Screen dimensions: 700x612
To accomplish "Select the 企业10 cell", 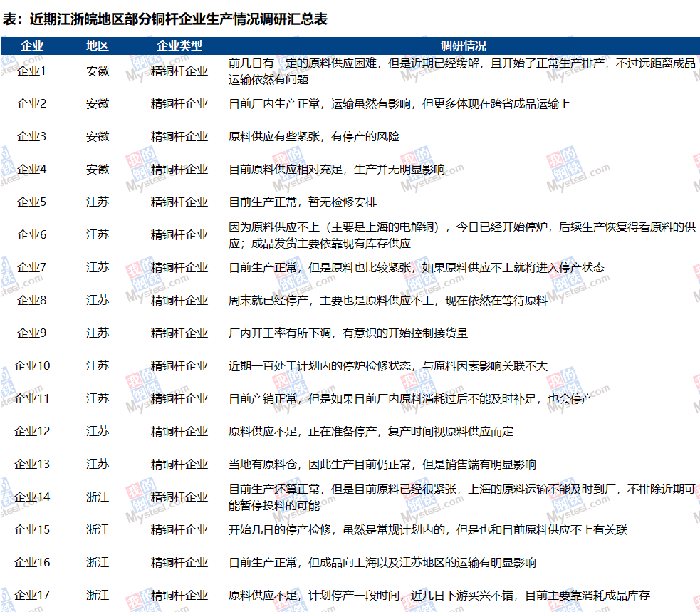I will (x=32, y=366).
